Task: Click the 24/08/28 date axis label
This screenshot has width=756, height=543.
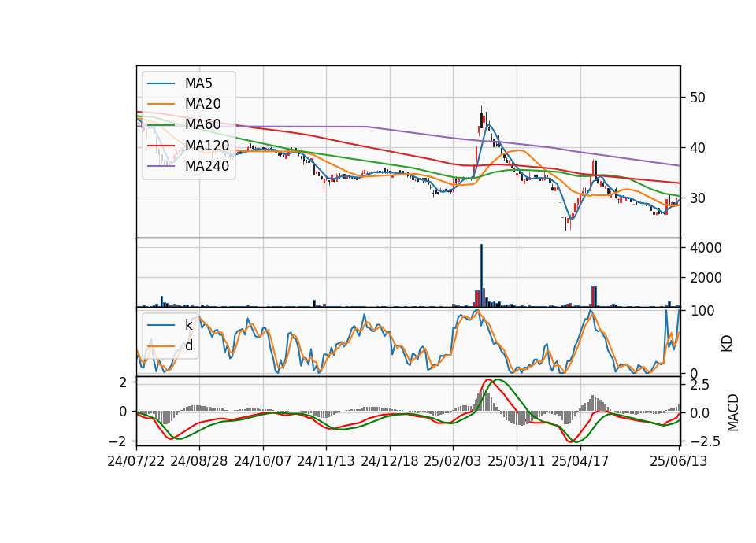Action: point(199,462)
